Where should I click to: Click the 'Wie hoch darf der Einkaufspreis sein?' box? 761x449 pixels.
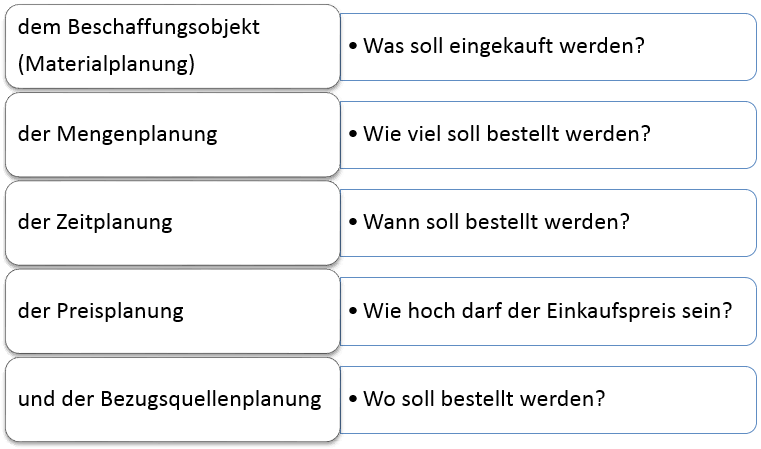(x=548, y=310)
